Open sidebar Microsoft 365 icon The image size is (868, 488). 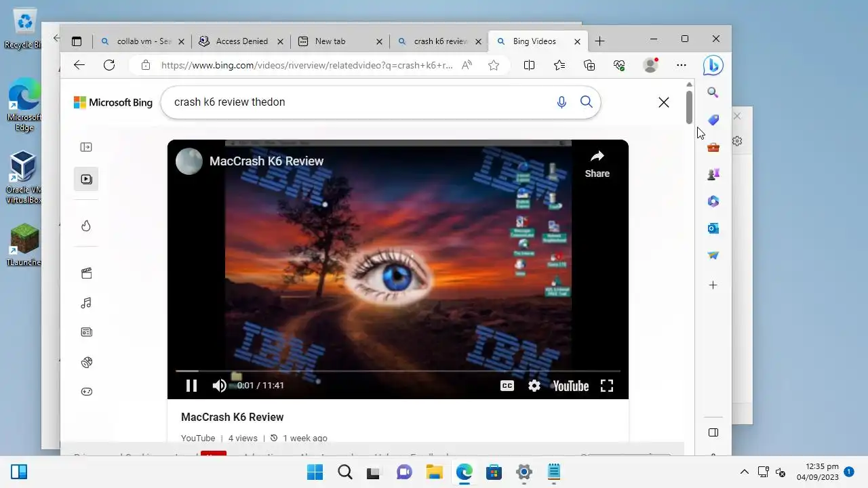coord(713,201)
